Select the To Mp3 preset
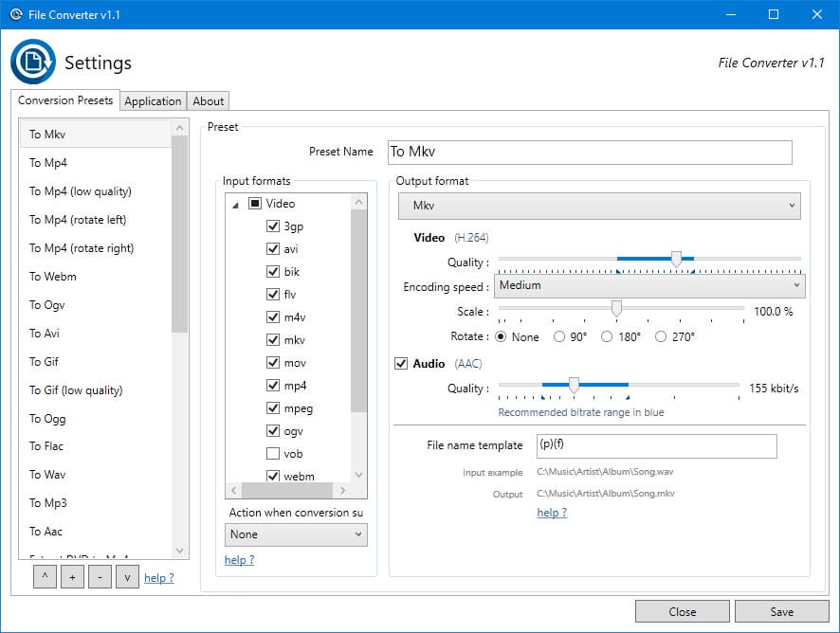Screen dimensions: 840x633 pyautogui.click(x=96, y=503)
